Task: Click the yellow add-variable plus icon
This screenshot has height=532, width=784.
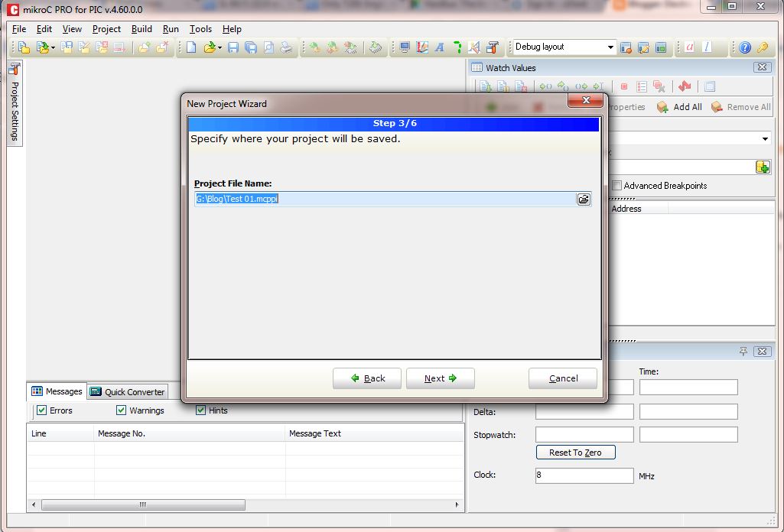Action: (x=763, y=167)
